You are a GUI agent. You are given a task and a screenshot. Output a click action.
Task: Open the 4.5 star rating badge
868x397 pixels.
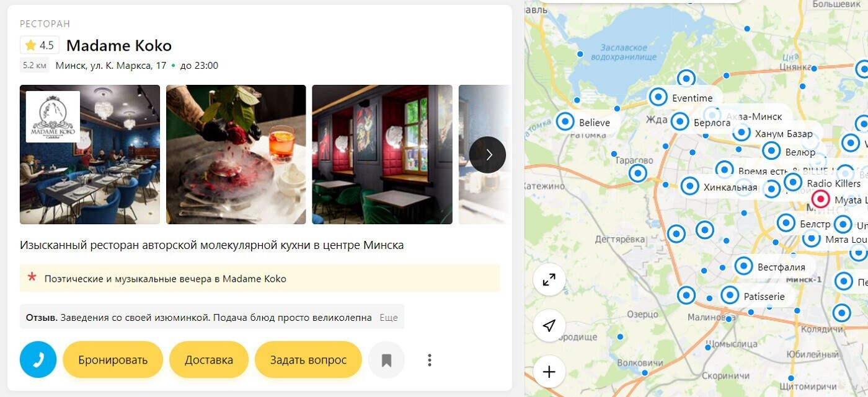40,45
